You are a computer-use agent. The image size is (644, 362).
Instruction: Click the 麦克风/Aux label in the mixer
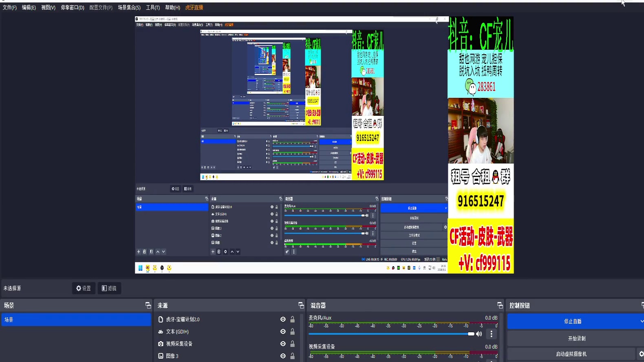[x=320, y=318]
